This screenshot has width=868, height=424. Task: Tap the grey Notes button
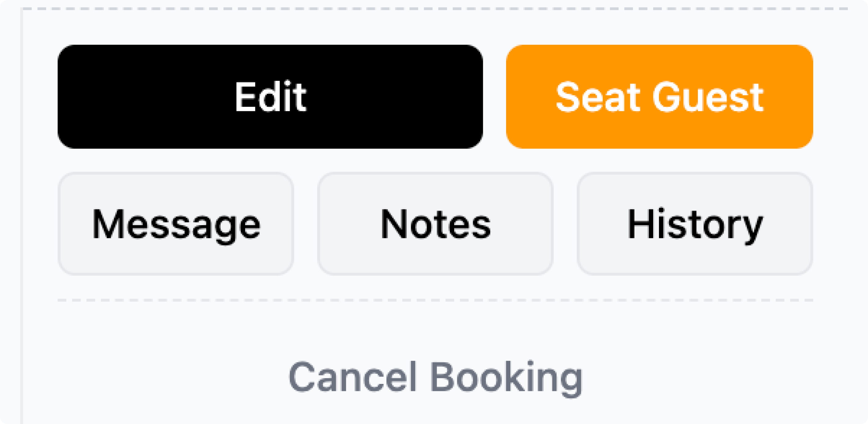435,224
